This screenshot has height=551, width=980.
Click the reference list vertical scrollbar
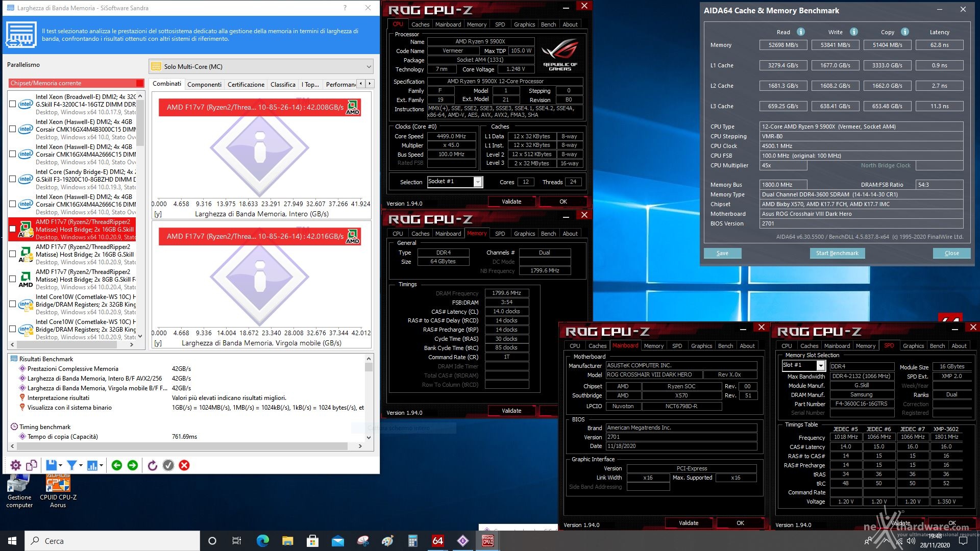pos(140,217)
